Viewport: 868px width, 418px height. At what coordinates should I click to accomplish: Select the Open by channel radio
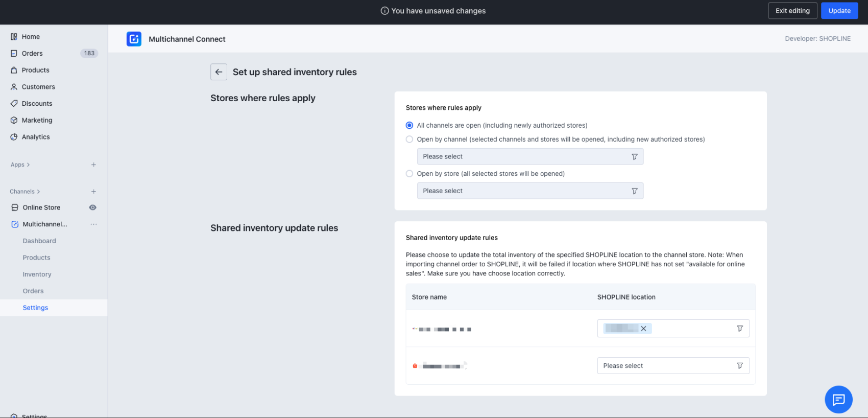(x=409, y=139)
